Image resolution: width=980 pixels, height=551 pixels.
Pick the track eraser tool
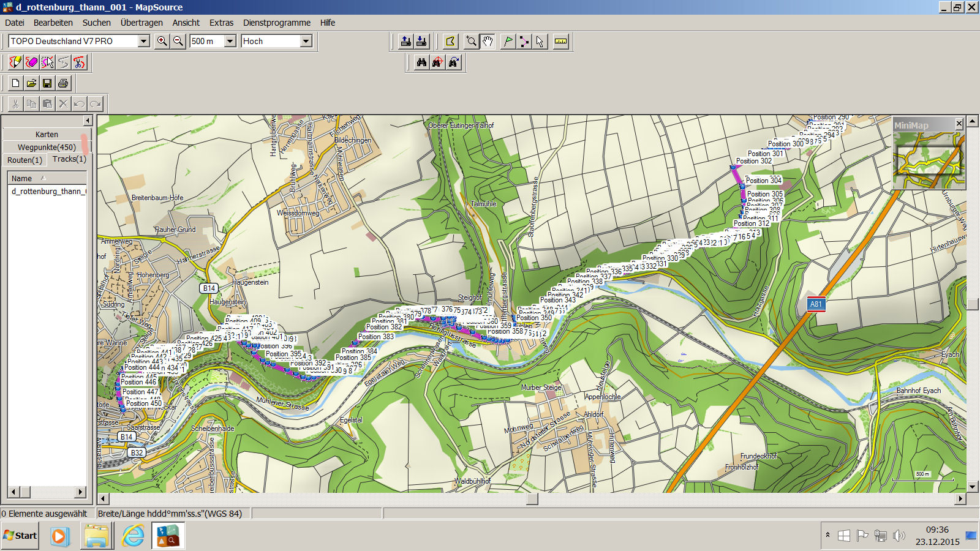pos(31,62)
